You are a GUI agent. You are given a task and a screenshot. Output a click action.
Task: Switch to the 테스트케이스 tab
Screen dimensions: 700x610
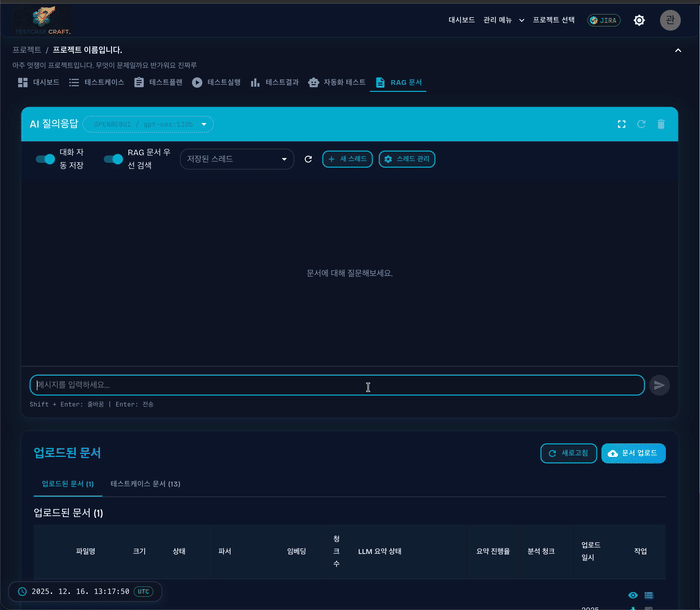pos(97,82)
